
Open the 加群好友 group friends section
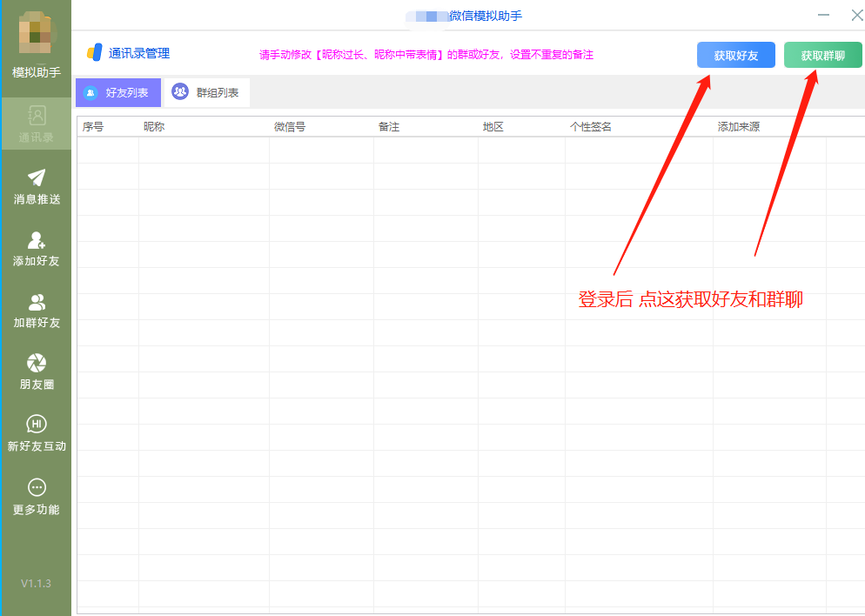click(x=37, y=311)
